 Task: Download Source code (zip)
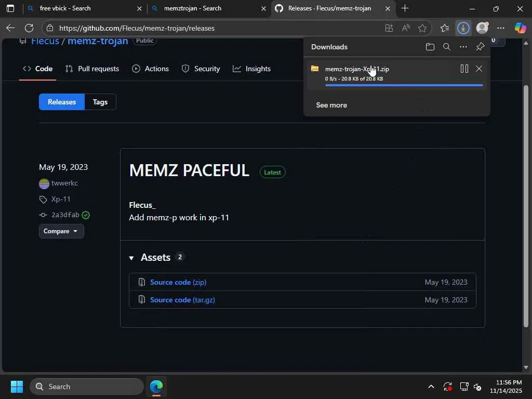(178, 282)
